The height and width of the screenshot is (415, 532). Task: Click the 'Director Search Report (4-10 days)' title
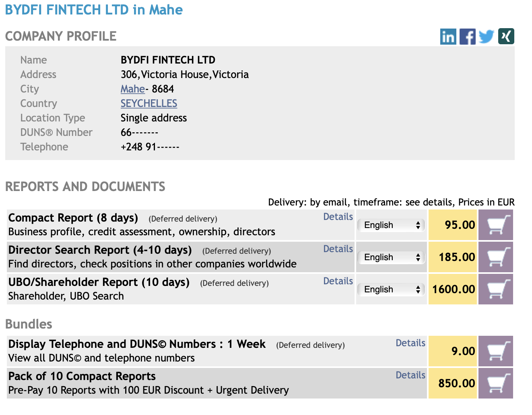point(100,250)
